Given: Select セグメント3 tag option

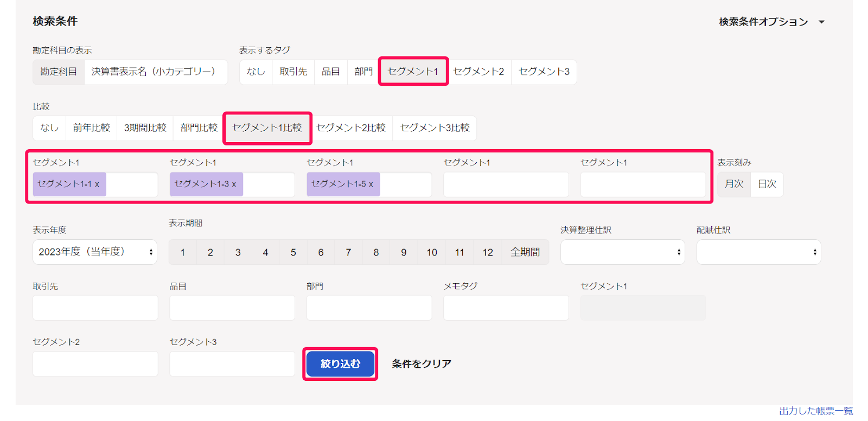Looking at the screenshot, I should (x=544, y=72).
